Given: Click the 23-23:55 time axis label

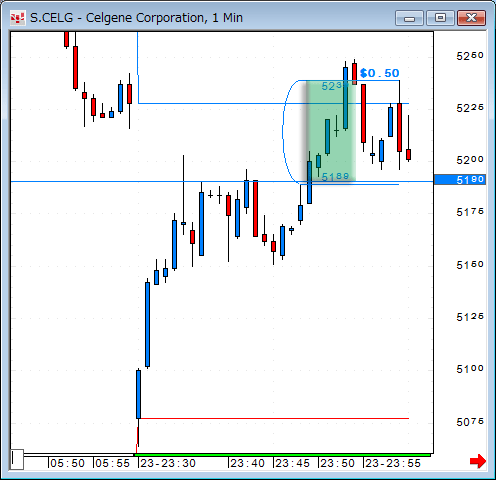Looking at the screenshot, I should tap(393, 463).
